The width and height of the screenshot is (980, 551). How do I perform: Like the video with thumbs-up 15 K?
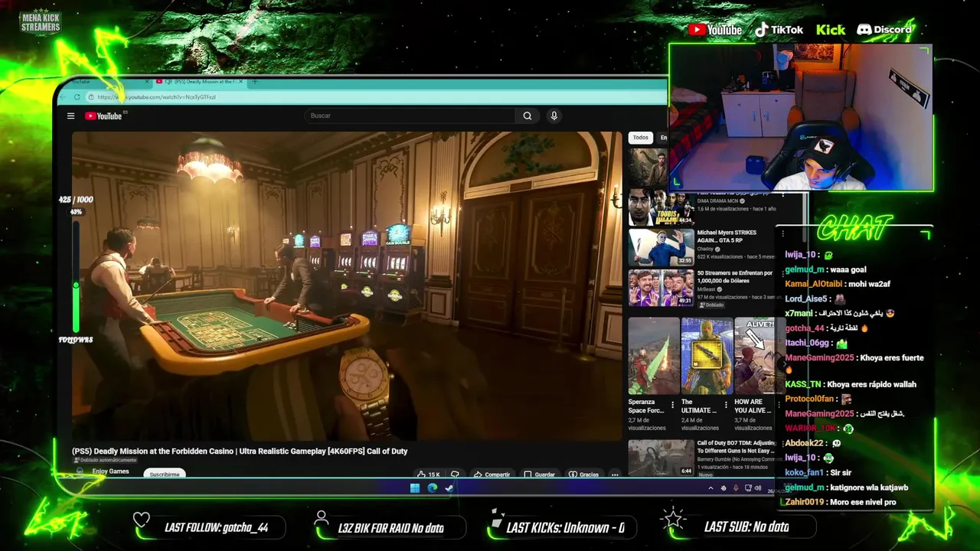click(x=429, y=474)
